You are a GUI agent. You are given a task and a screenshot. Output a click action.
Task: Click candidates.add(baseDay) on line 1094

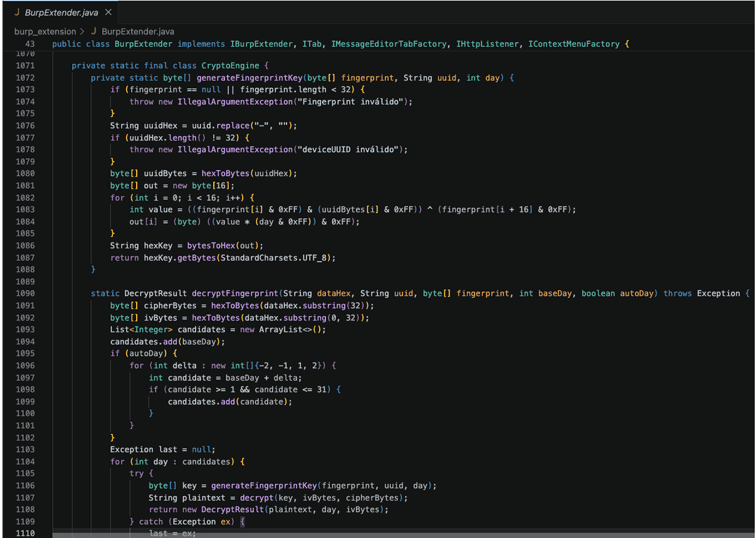tap(167, 342)
